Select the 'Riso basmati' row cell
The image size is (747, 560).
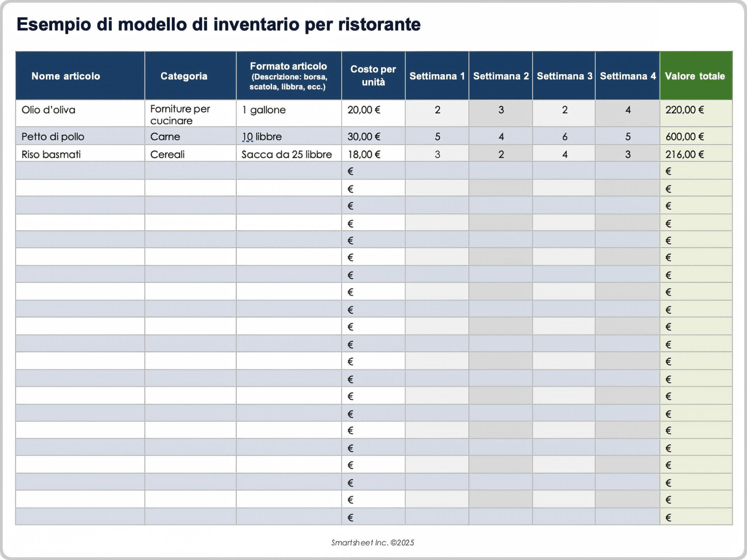pyautogui.click(x=50, y=154)
